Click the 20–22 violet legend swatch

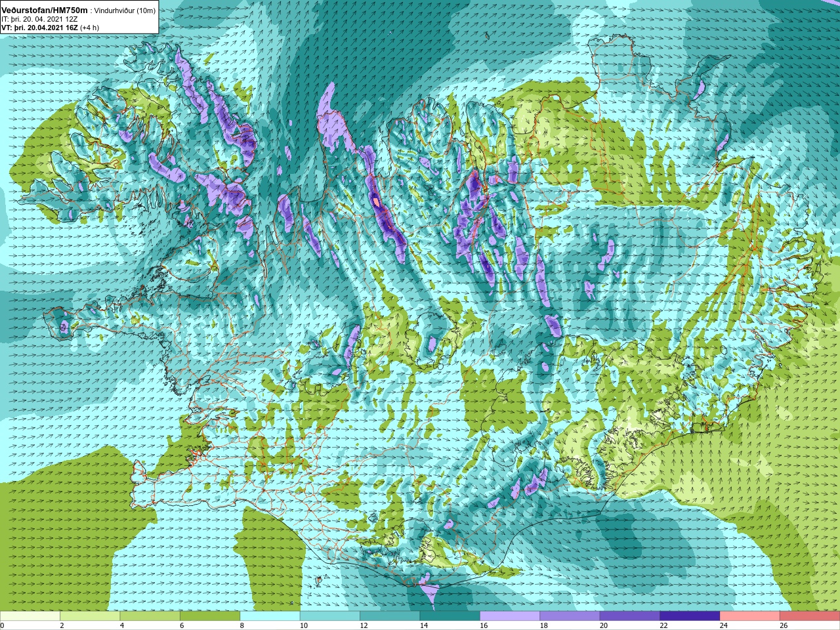click(630, 616)
